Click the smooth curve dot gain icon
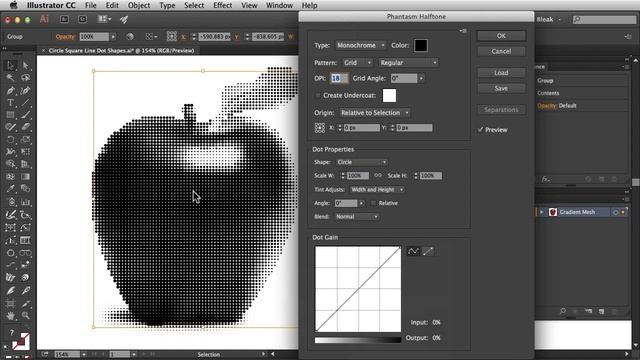 click(x=413, y=251)
